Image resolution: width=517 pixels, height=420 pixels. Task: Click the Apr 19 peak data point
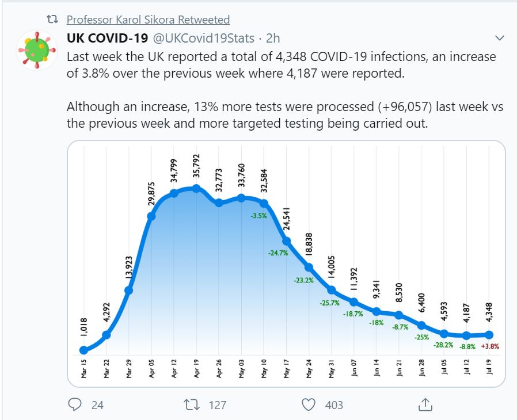(196, 189)
